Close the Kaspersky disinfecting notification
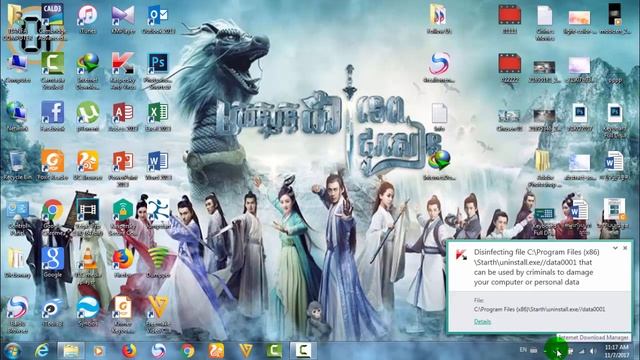This screenshot has width=640, height=360. (x=625, y=248)
